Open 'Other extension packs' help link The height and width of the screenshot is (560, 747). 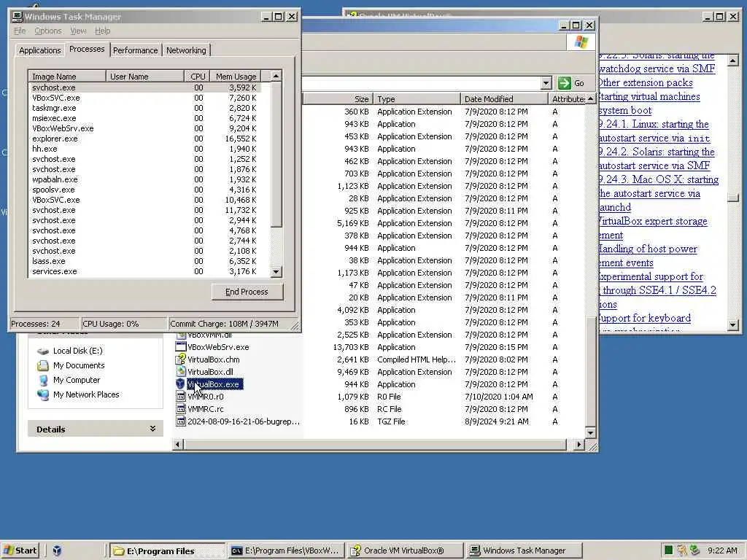[646, 82]
